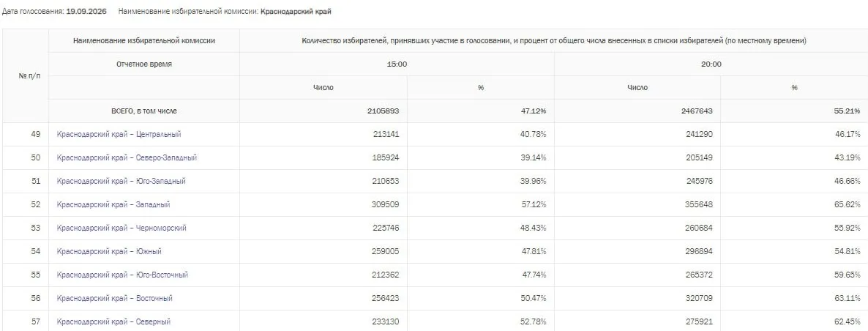This screenshot has height=331, width=868.
Task: Click the Наименование избирательной комиссии column header
Action: pos(144,41)
